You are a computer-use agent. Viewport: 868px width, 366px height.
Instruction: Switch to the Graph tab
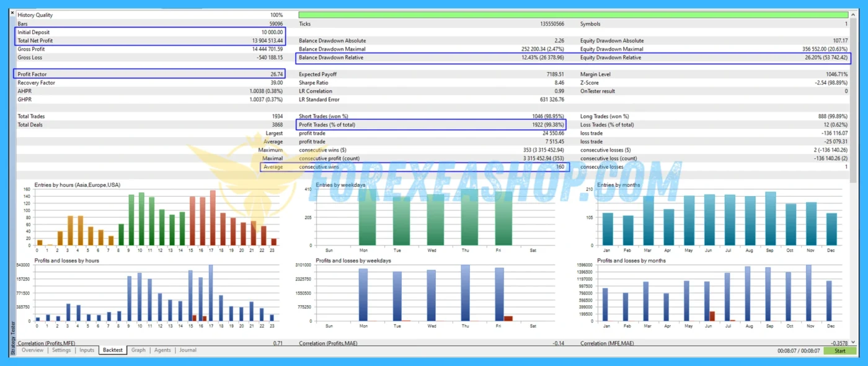tap(138, 350)
